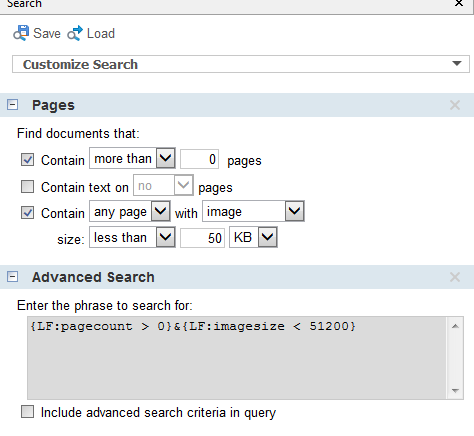Image resolution: width=474 pixels, height=436 pixels.
Task: Open the 'less than' size dropdown
Action: tap(166, 237)
